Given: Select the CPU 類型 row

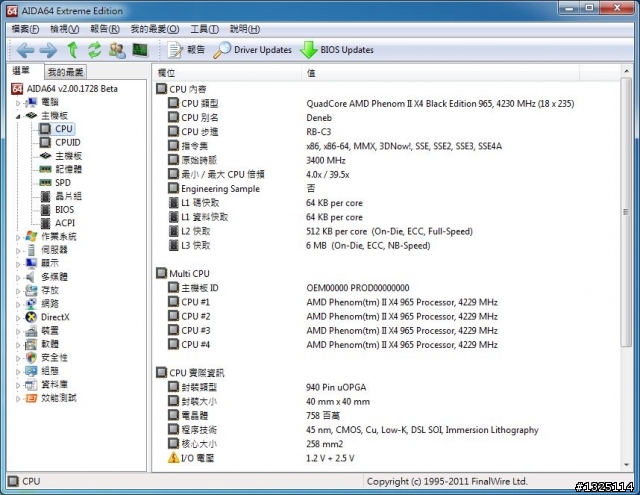Looking at the screenshot, I should [x=371, y=104].
